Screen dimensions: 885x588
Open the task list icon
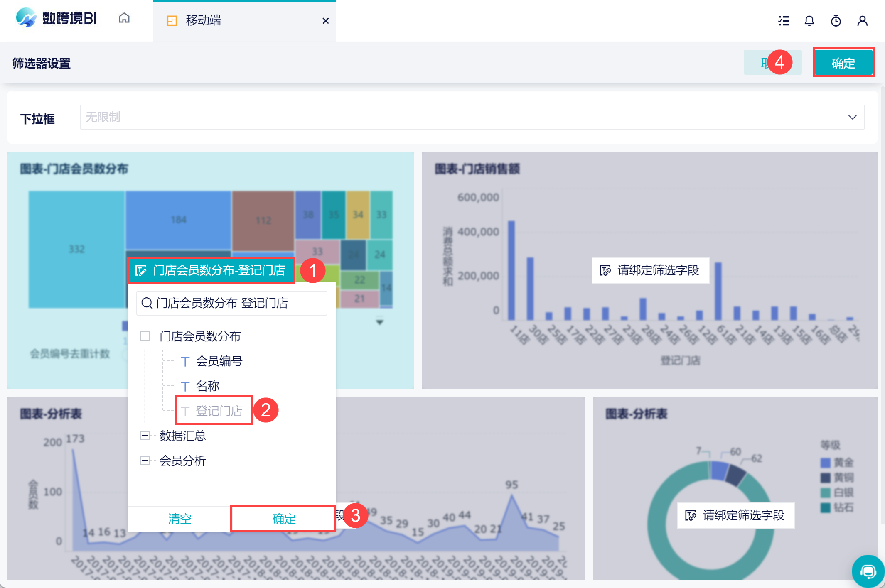pos(784,21)
